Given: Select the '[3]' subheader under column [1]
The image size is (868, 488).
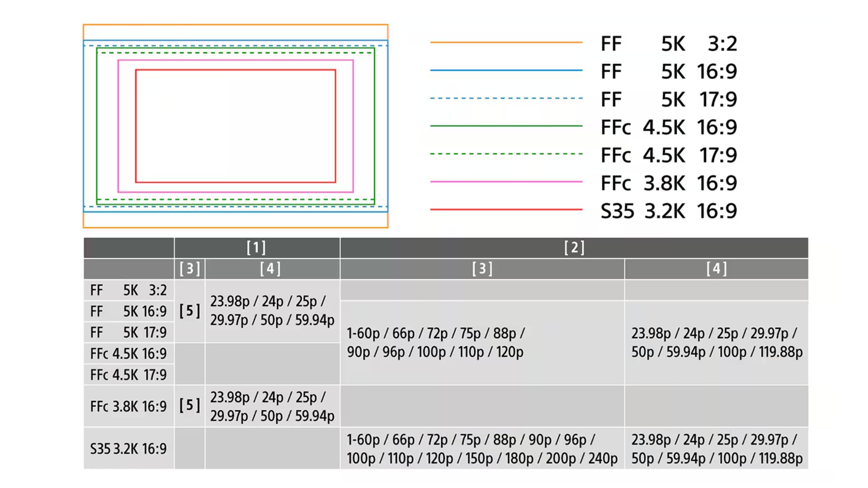Looking at the screenshot, I should pyautogui.click(x=190, y=269).
